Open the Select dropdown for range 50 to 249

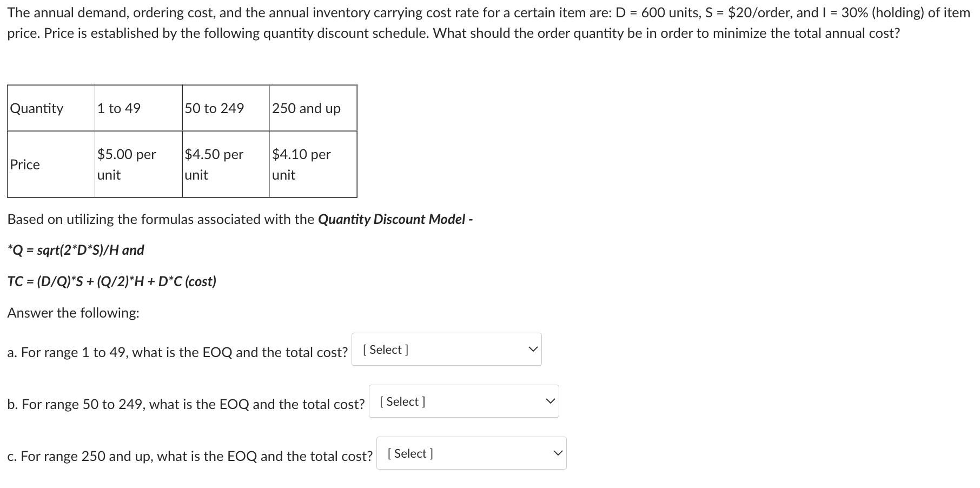(463, 401)
